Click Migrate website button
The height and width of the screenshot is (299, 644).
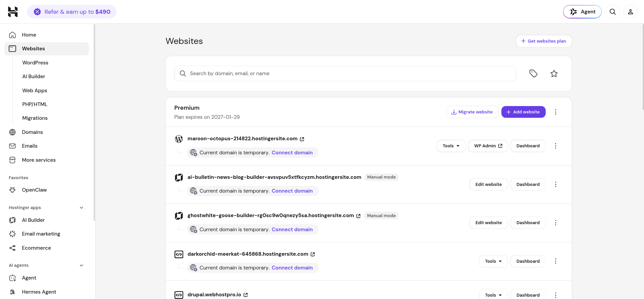(472, 112)
